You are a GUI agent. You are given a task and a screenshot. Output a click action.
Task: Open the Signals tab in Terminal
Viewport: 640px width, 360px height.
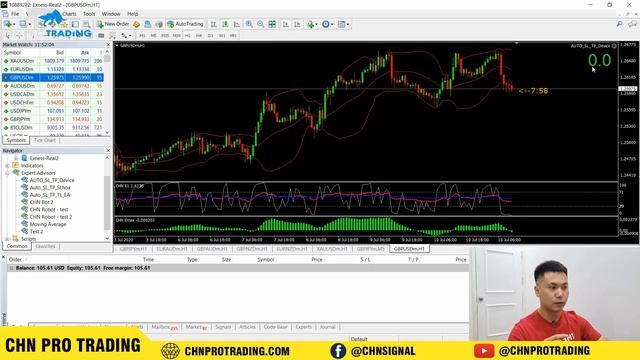click(223, 327)
